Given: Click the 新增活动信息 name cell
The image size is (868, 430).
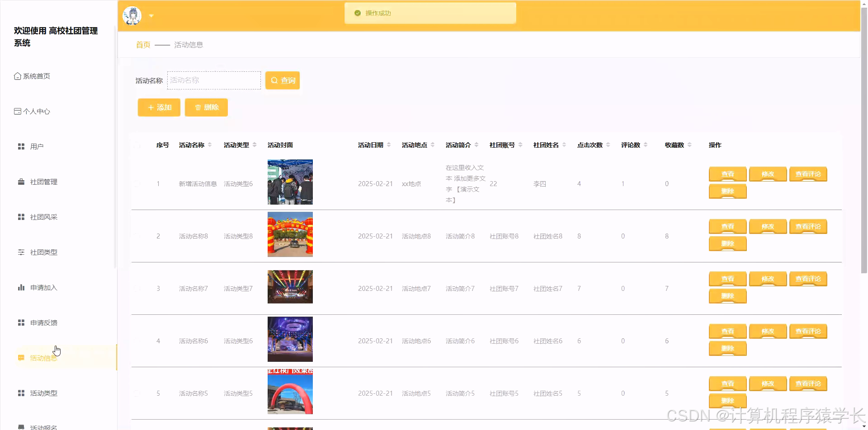Looking at the screenshot, I should (198, 184).
